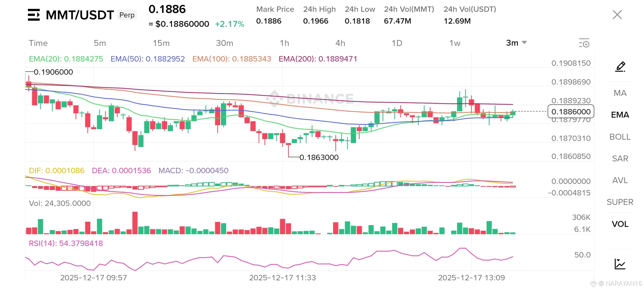Click the 24h Low value 0.1818

(357, 21)
